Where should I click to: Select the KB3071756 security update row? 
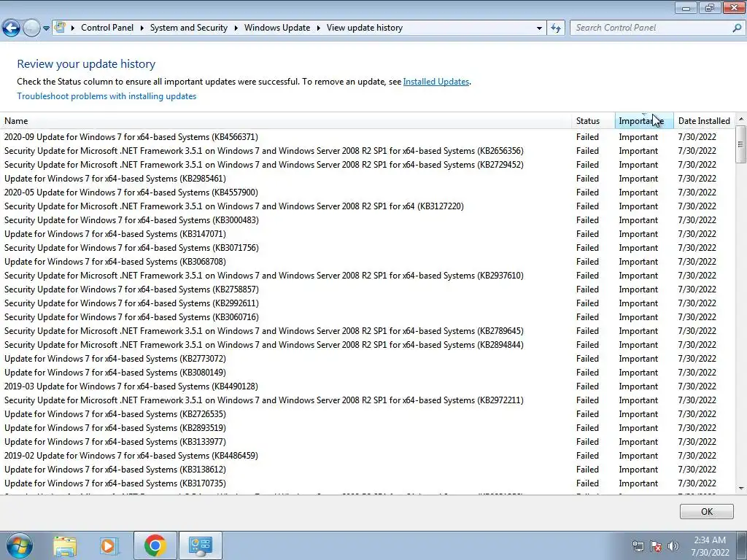367,248
